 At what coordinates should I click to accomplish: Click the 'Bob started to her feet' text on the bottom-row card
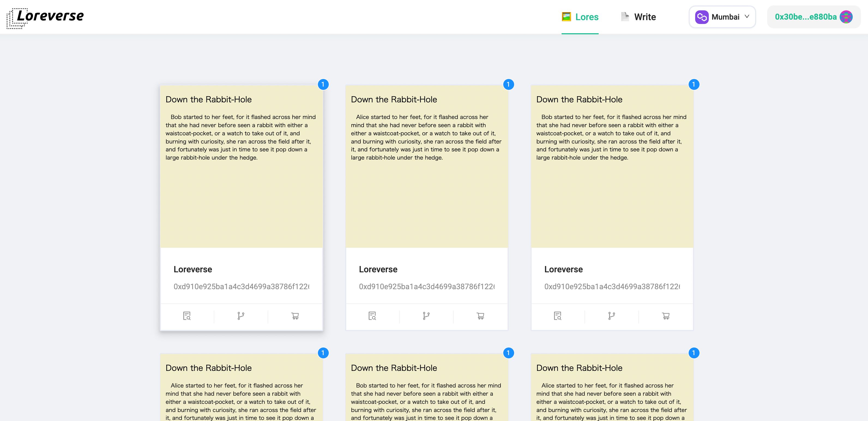coord(426,401)
